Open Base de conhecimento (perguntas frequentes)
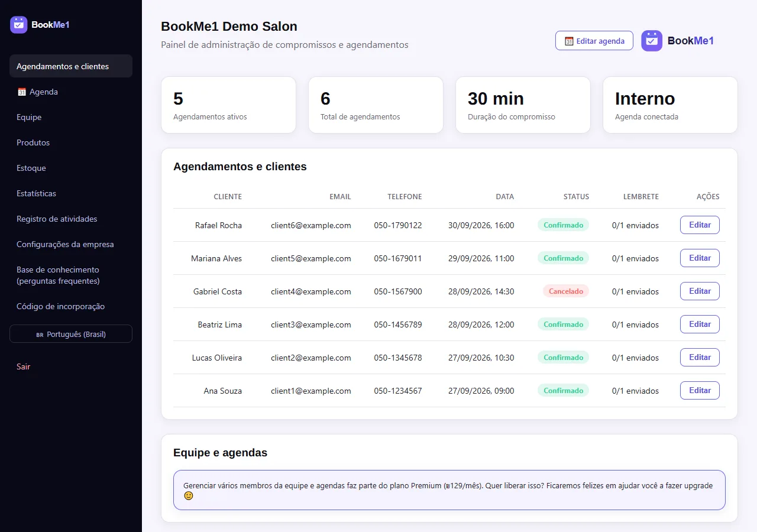 click(x=71, y=275)
